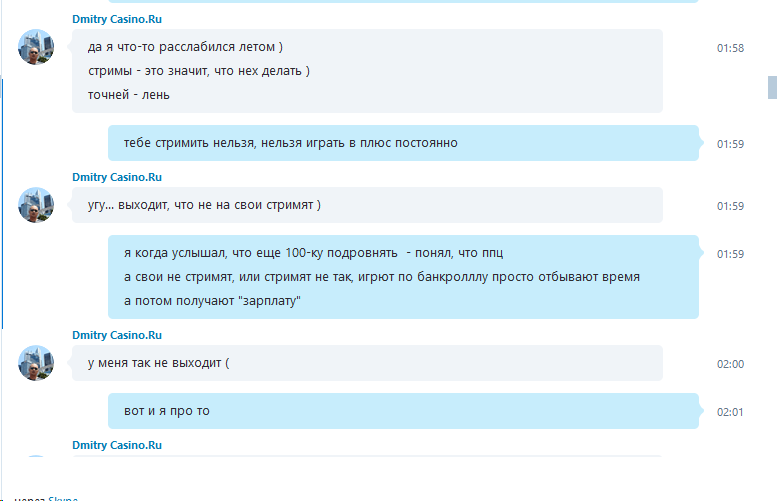Select the "вот и я про то" message

coord(166,411)
